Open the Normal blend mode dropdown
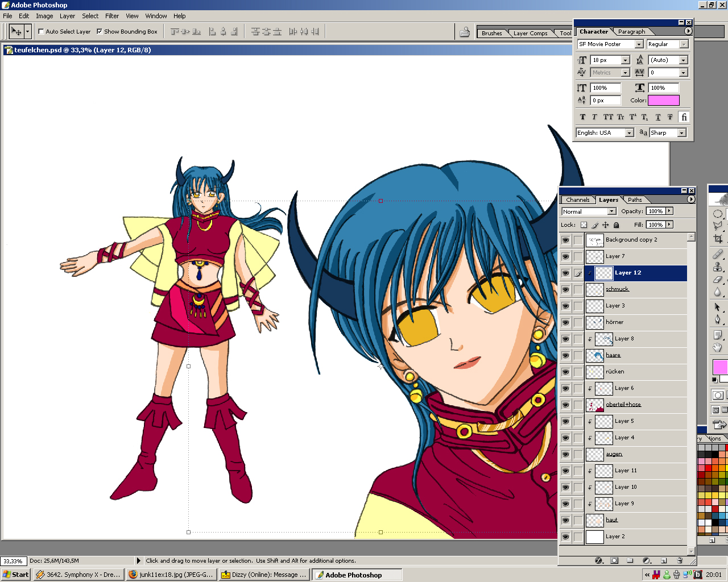The height and width of the screenshot is (582, 728). click(612, 211)
